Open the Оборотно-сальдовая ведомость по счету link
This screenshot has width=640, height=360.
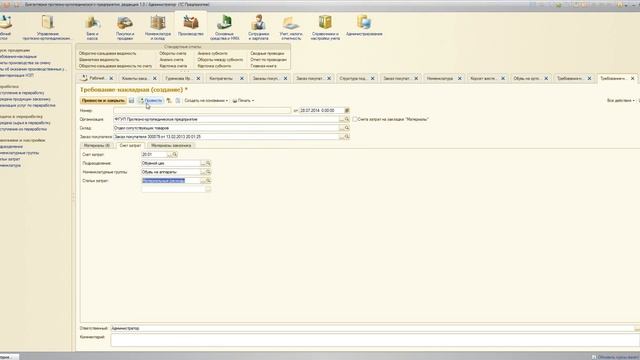[x=115, y=66]
